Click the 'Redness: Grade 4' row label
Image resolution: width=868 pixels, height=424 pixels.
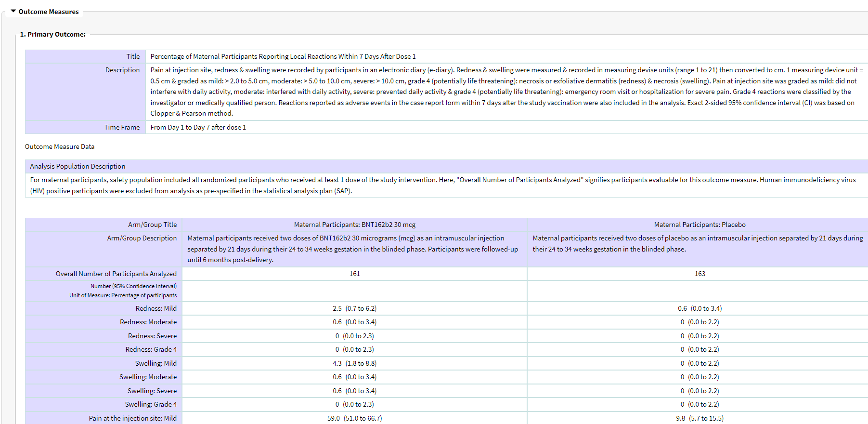point(151,349)
